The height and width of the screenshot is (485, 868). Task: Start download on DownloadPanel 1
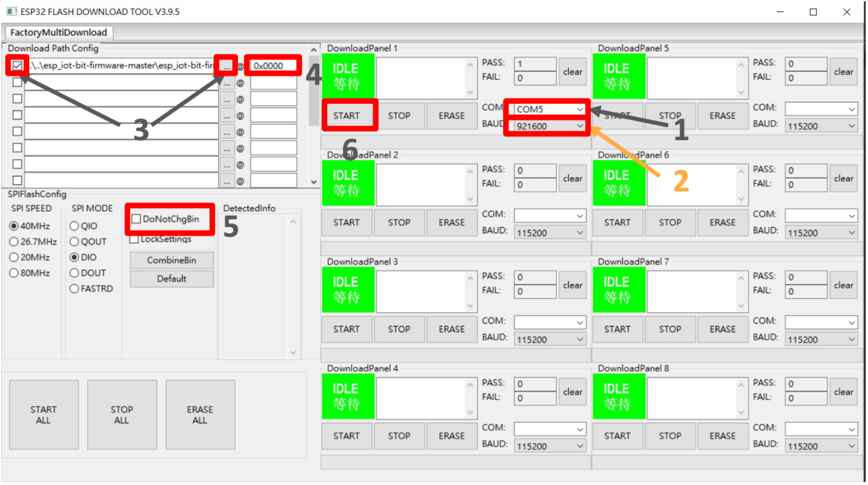pyautogui.click(x=347, y=115)
